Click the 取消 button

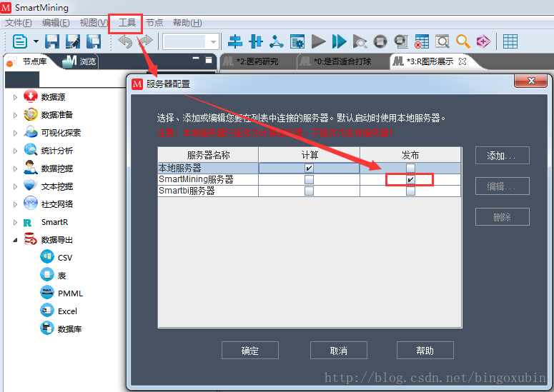coord(339,351)
